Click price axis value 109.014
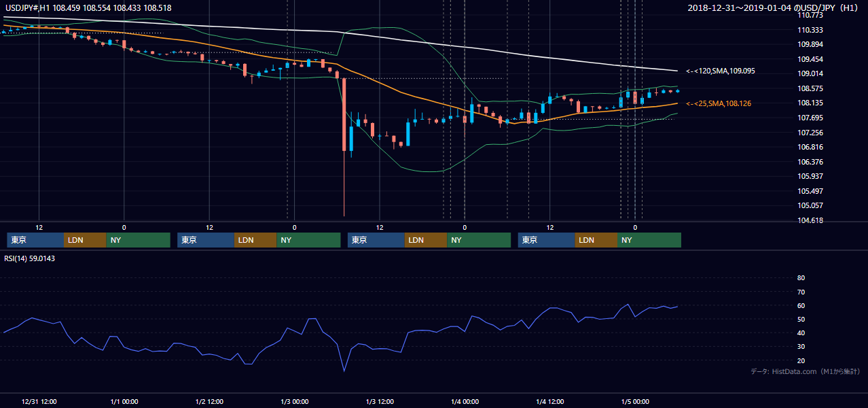Screen dimensions: 868x408 810,73
